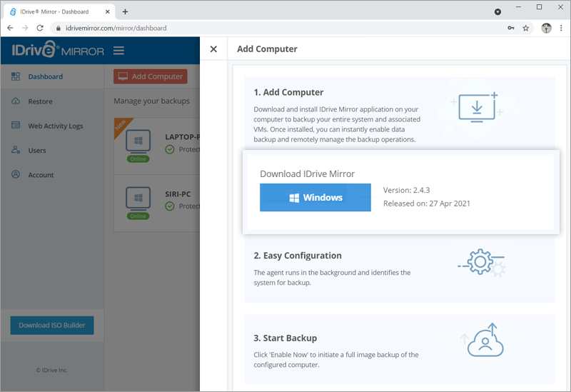Click the Start Backup cloud upload icon
This screenshot has width=571, height=392.
[x=485, y=340]
